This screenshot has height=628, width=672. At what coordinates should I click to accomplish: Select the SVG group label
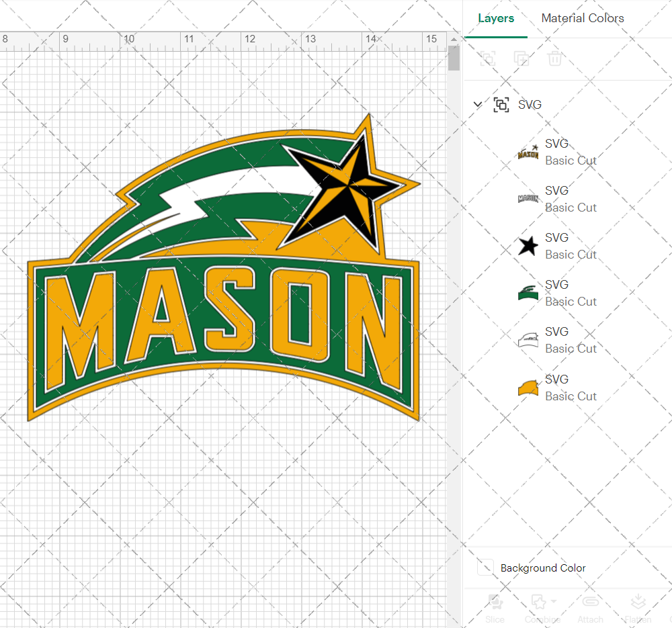click(530, 105)
